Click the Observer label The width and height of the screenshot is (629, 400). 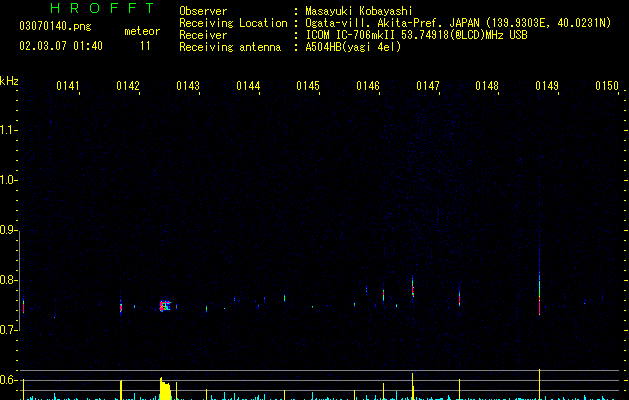coord(203,11)
